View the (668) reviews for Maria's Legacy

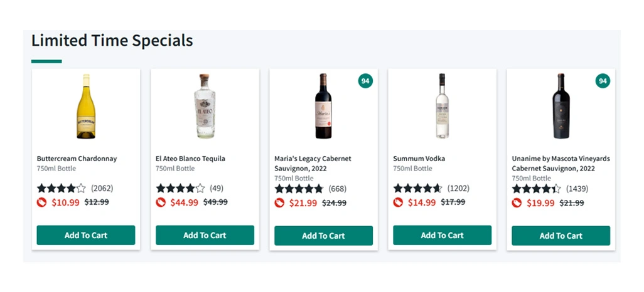pyautogui.click(x=338, y=189)
